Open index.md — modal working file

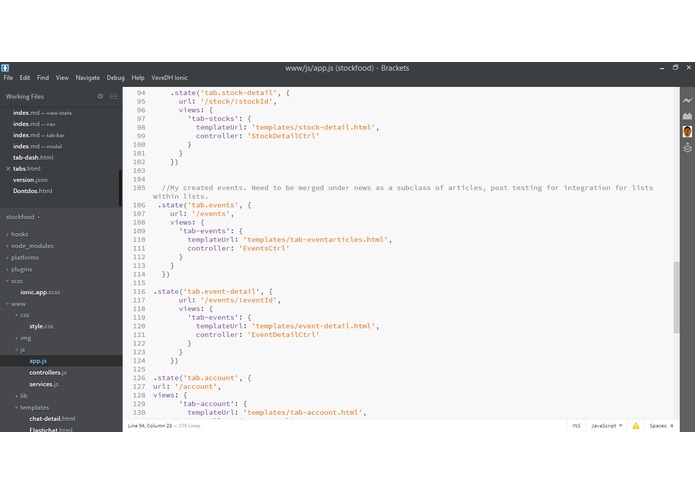(37, 146)
